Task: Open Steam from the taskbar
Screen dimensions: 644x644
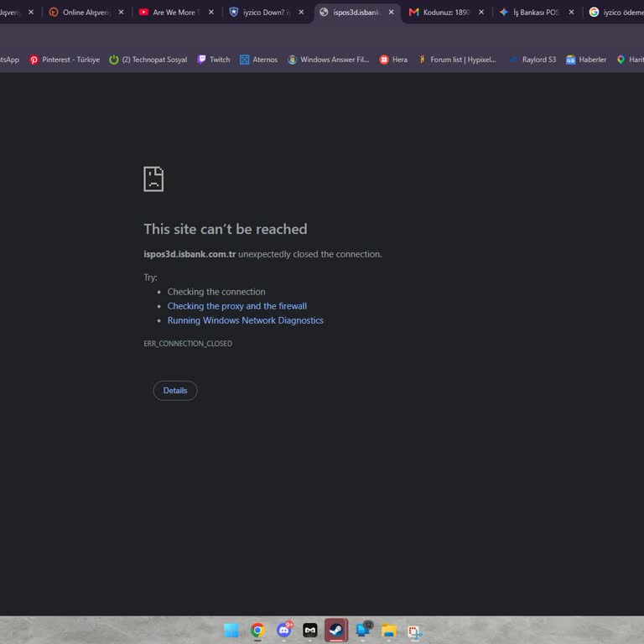Action: tap(336, 630)
